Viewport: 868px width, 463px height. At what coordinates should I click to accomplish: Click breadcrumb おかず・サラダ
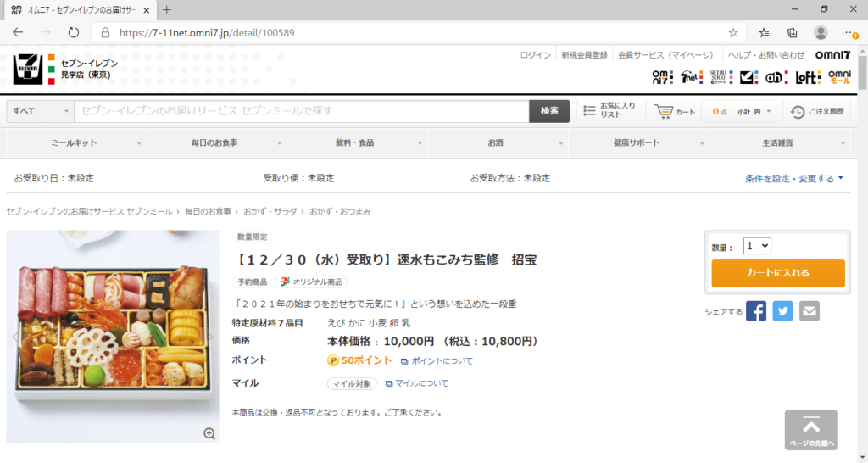pyautogui.click(x=270, y=211)
